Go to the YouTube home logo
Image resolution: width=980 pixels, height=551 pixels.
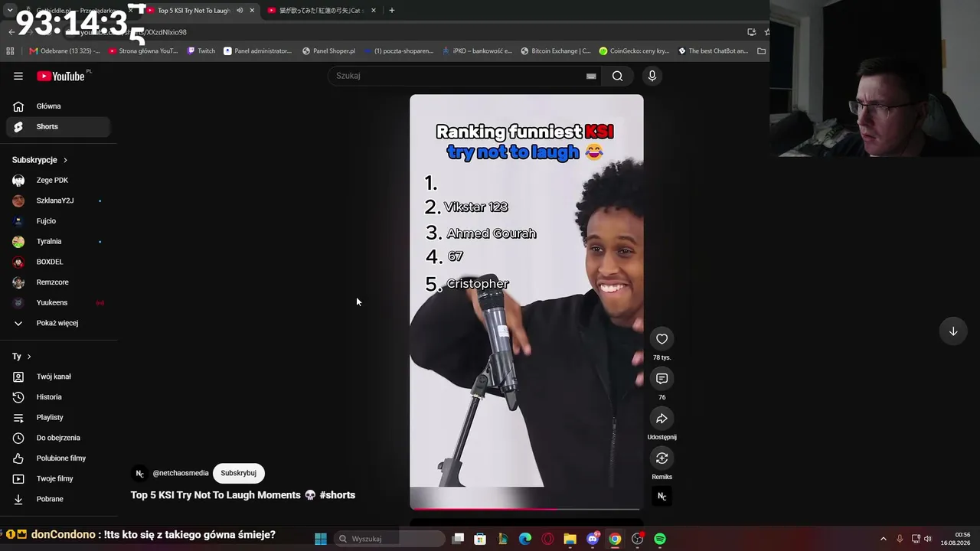60,76
